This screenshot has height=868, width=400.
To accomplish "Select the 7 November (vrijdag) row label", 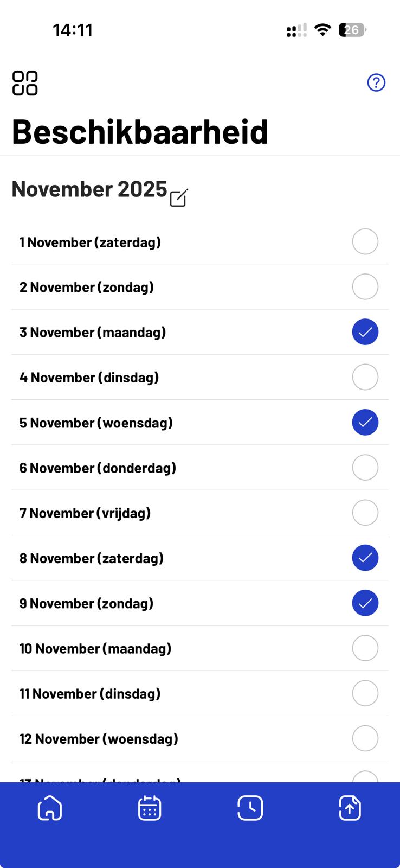I will (85, 513).
